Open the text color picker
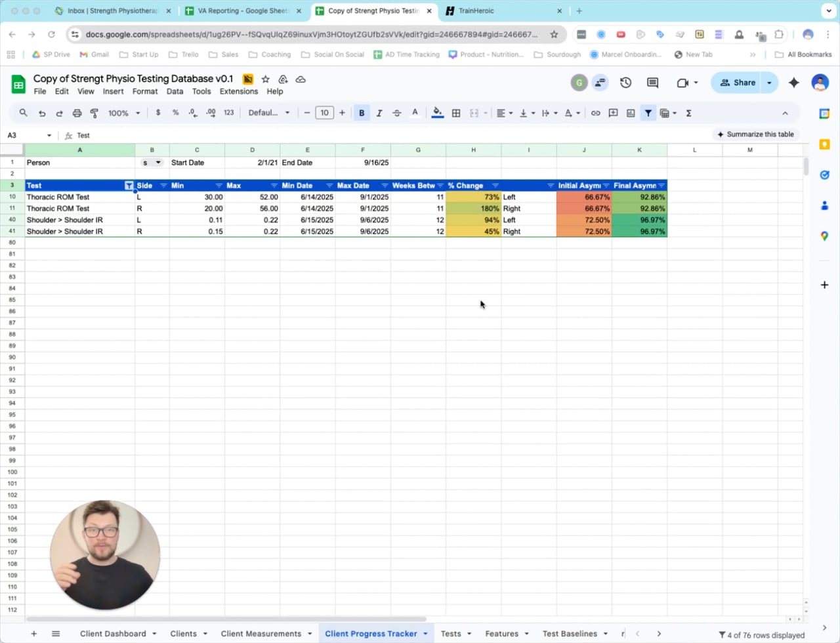Image resolution: width=840 pixels, height=643 pixels. point(415,113)
